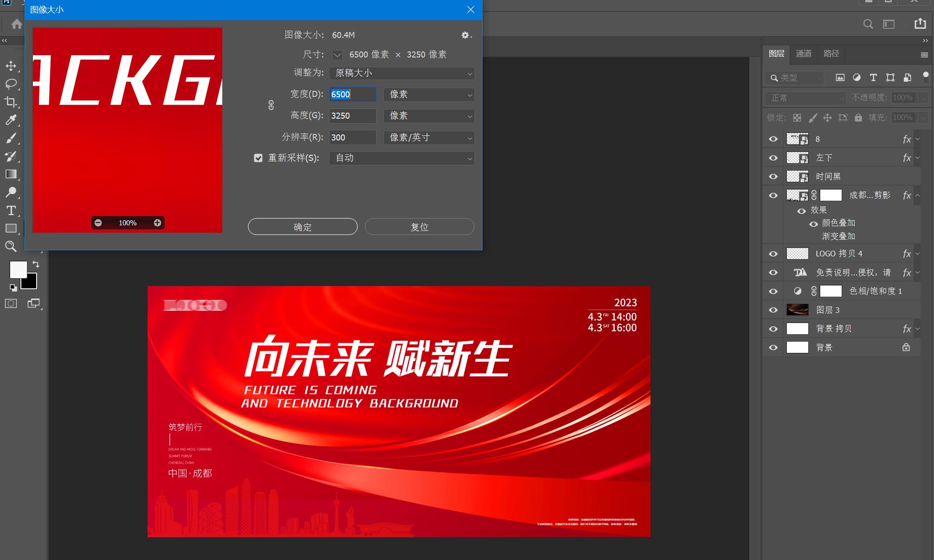The height and width of the screenshot is (560, 934).
Task: Select the Horizontal Type tool
Action: coord(11,210)
